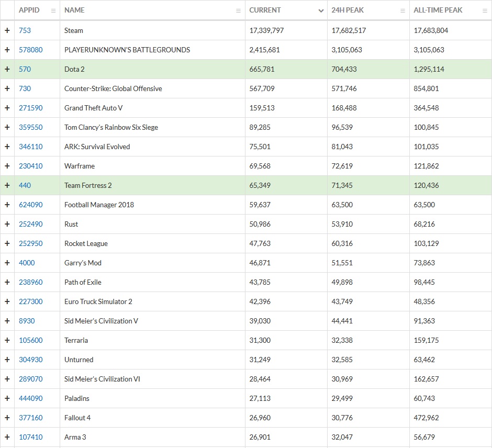The height and width of the screenshot is (448, 492).
Task: Expand the Warframe row
Action: tap(7, 166)
